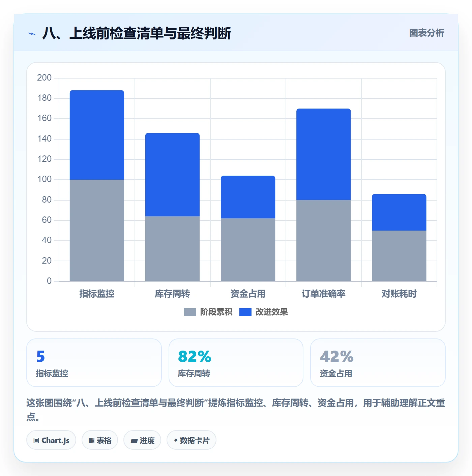Click the gray segment of 对账耗时 bar

point(399,256)
